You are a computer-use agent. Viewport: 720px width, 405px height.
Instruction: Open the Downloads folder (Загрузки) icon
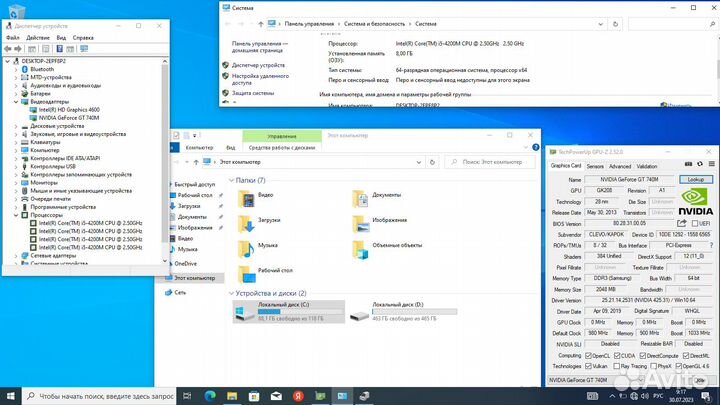pos(247,224)
